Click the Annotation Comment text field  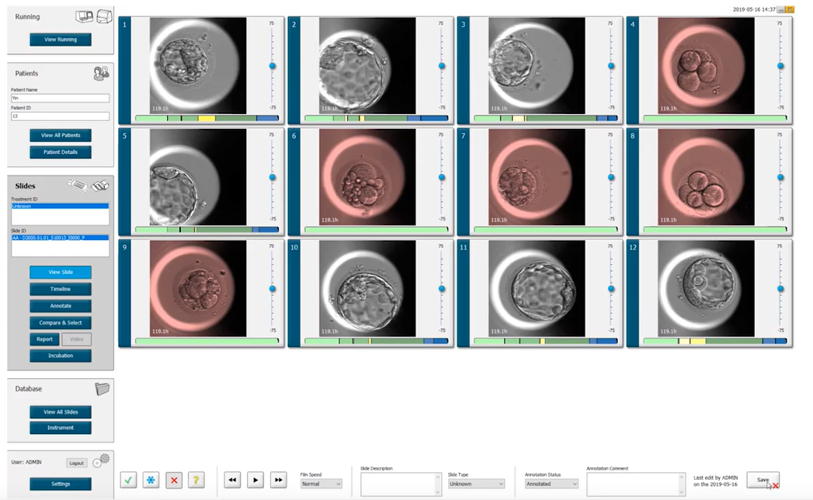pos(635,483)
